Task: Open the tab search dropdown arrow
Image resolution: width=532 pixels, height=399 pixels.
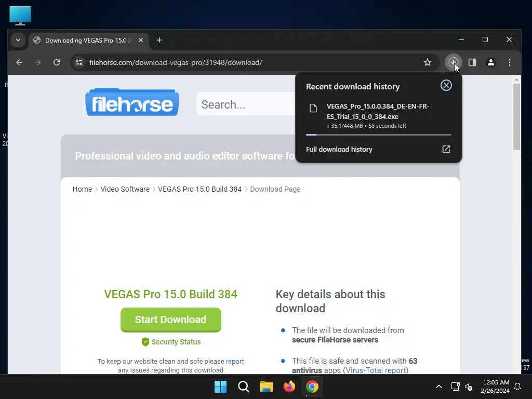Action: pyautogui.click(x=18, y=40)
